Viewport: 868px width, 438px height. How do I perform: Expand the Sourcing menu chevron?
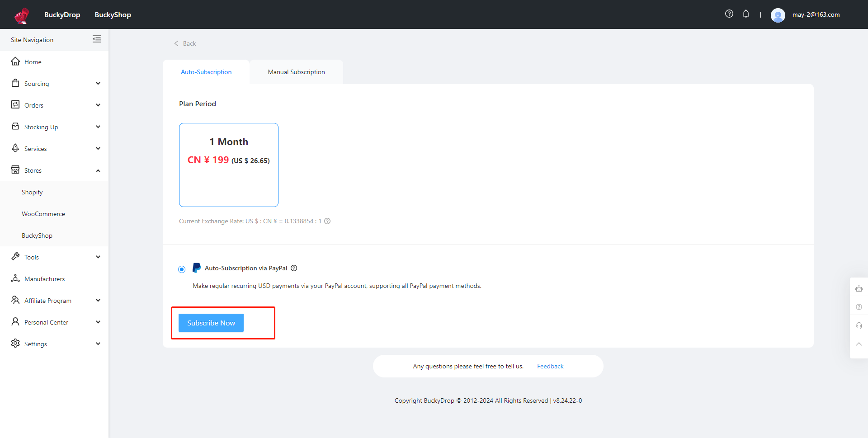(98, 84)
